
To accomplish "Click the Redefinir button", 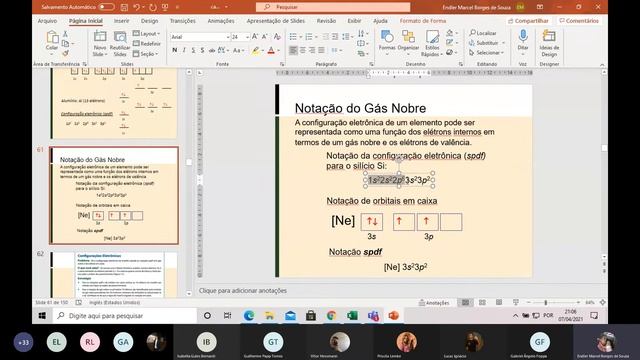I will pos(147,44).
